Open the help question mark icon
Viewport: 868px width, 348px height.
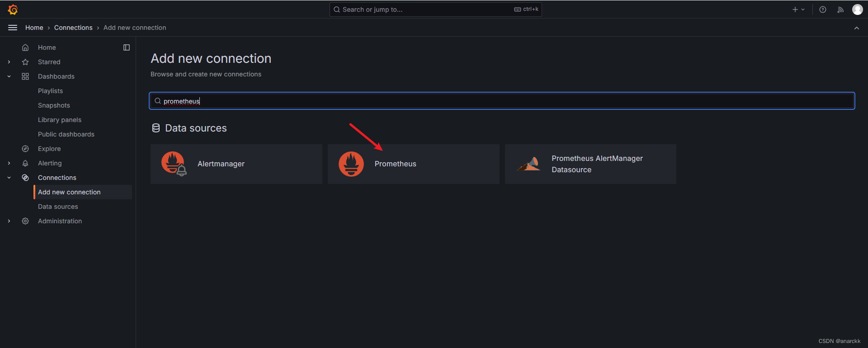click(823, 9)
